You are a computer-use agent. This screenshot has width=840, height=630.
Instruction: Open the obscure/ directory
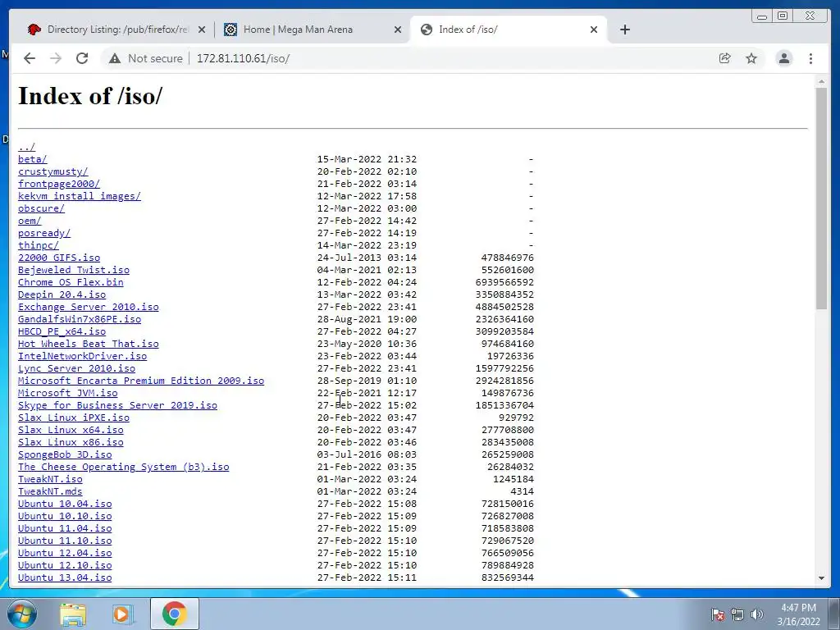[41, 208]
